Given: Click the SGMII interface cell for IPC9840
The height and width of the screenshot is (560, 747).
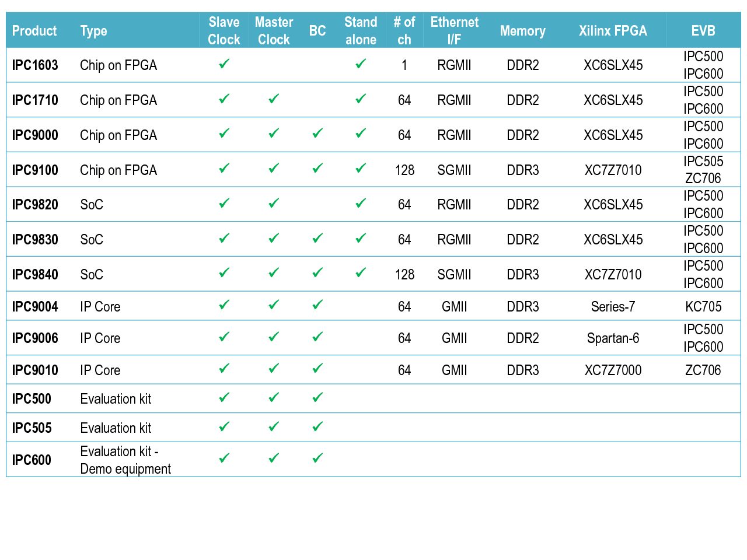Looking at the screenshot, I should click(455, 274).
